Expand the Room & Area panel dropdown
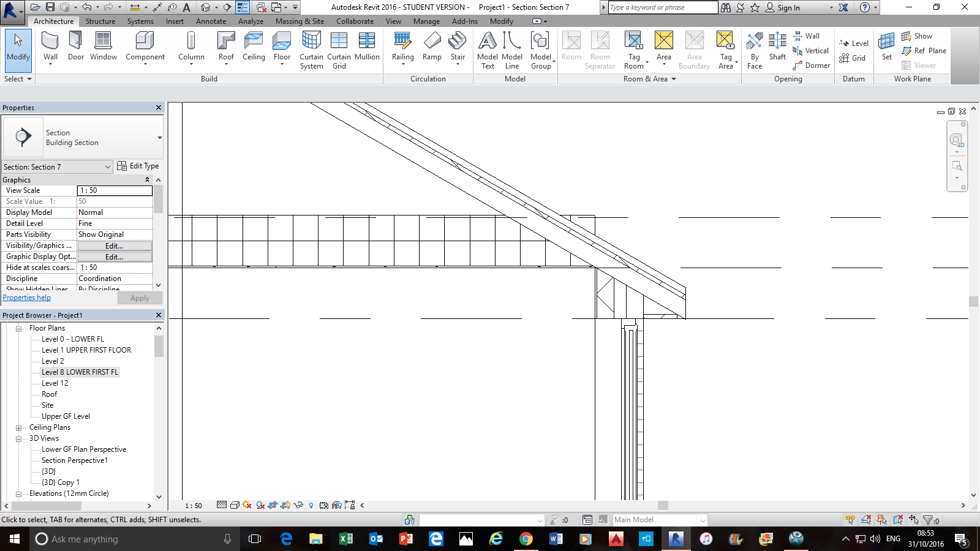The height and width of the screenshot is (551, 980). [x=650, y=79]
